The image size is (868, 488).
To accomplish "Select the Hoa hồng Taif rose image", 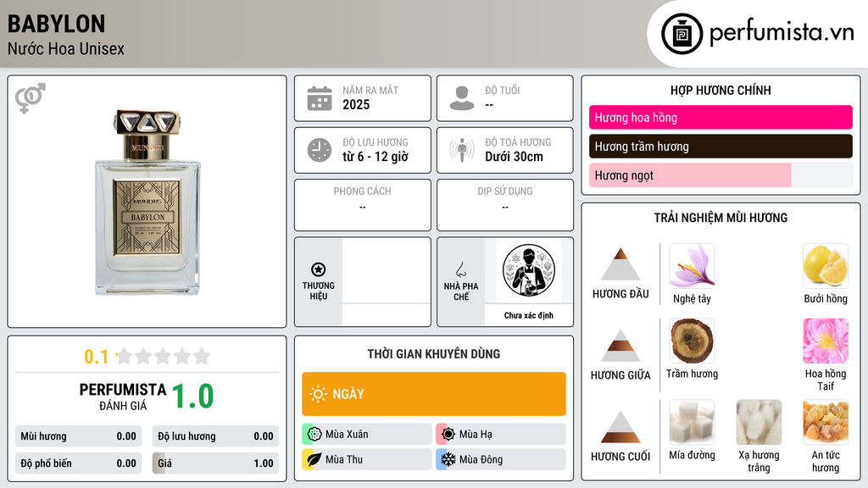I will click(826, 341).
